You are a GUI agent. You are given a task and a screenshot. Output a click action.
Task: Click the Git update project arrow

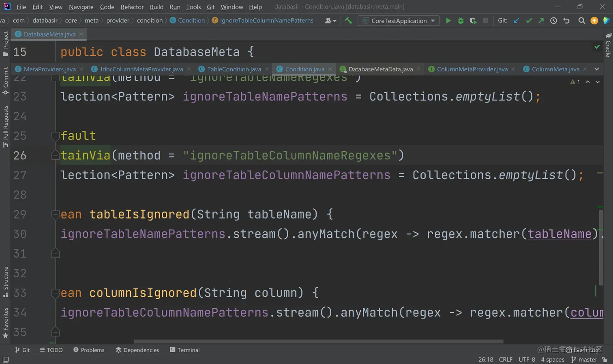[516, 21]
